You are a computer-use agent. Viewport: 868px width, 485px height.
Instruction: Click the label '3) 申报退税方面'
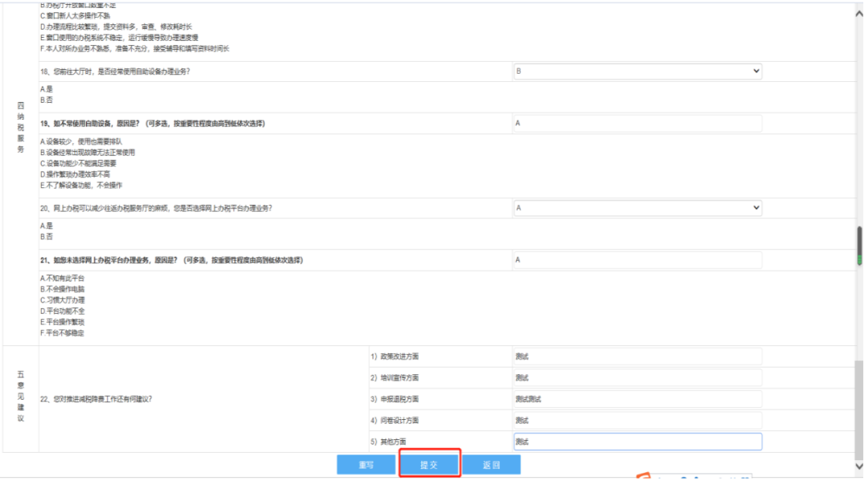click(395, 399)
